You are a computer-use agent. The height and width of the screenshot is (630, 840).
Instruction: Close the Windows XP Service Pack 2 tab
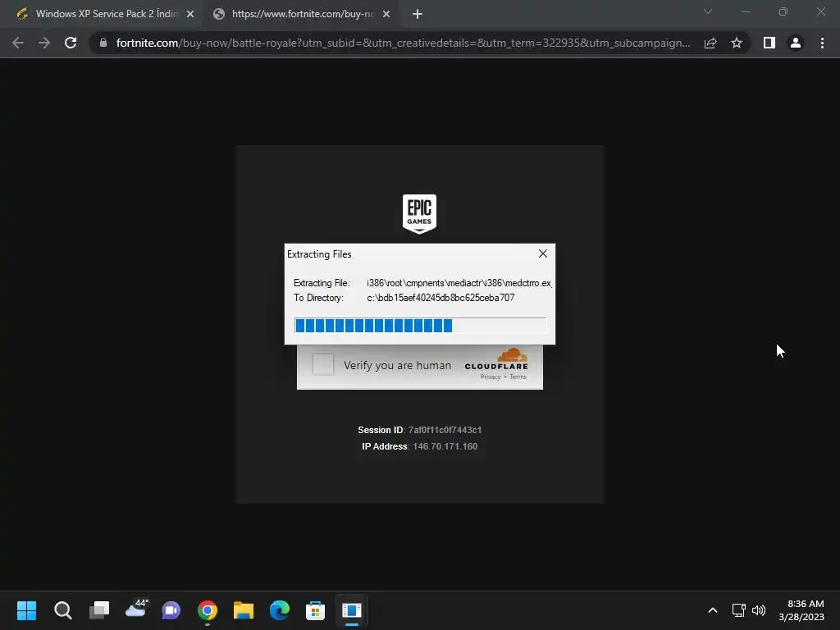tap(190, 14)
